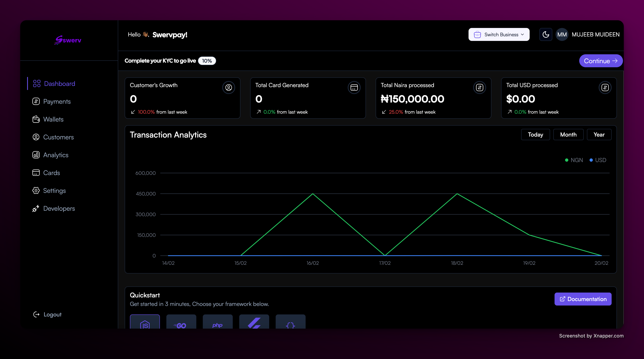The height and width of the screenshot is (359, 644).
Task: Open the Customers panel
Action: click(58, 137)
